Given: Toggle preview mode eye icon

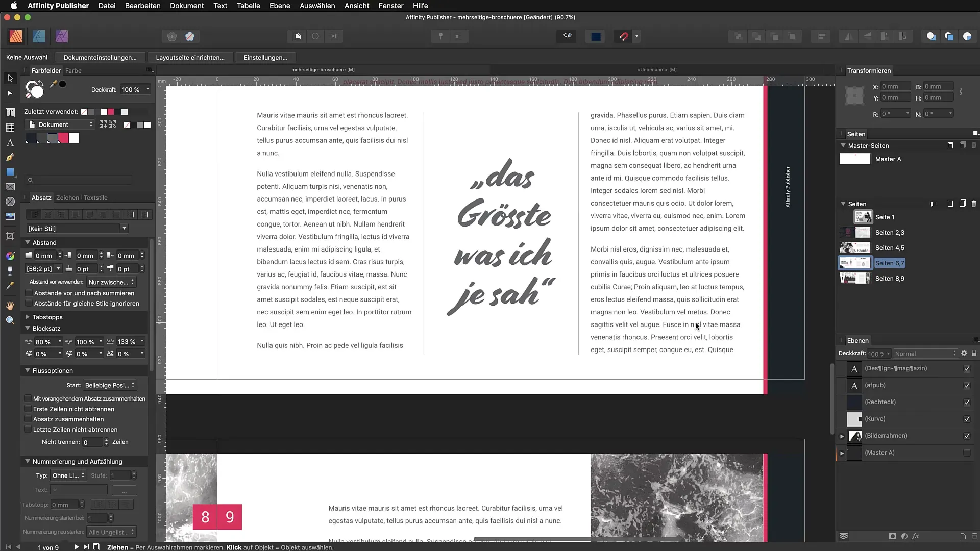Looking at the screenshot, I should point(567,36).
